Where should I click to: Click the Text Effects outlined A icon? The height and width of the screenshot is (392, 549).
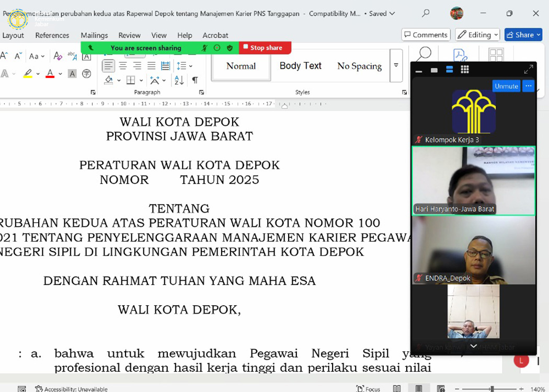coord(5,74)
